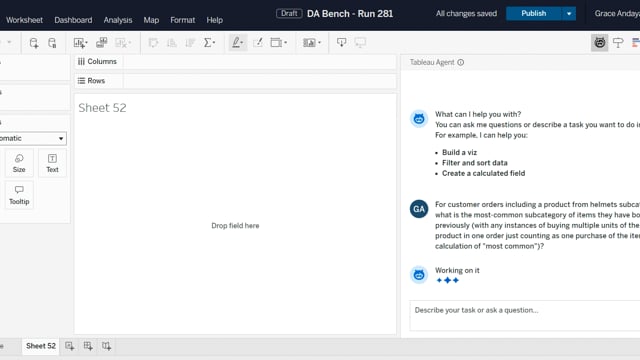Viewport: 640px width, 360px height.
Task: Open the Totals sigma dropdown arrow
Action: point(214,42)
